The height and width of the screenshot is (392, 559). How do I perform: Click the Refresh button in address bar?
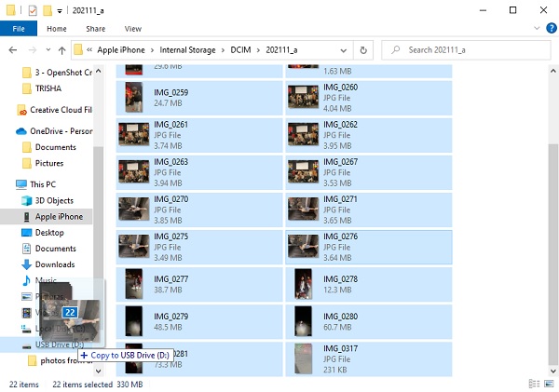tap(363, 50)
